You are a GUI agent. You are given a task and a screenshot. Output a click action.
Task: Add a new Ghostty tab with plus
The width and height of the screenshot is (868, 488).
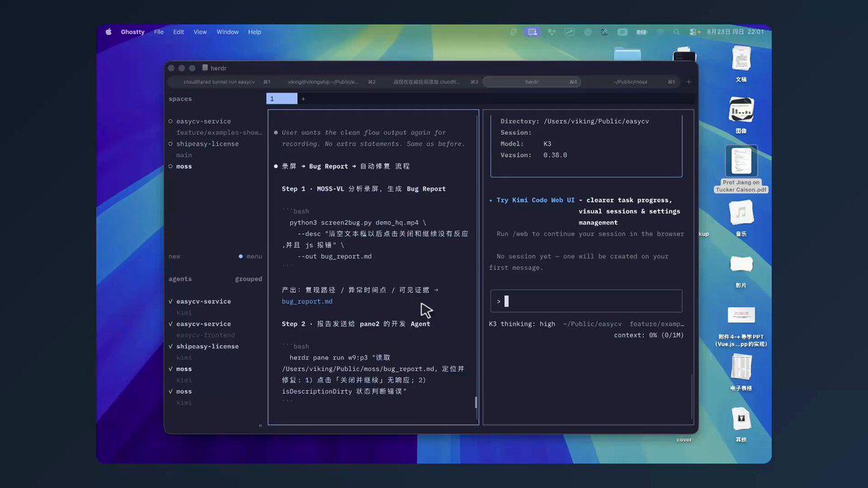point(689,82)
